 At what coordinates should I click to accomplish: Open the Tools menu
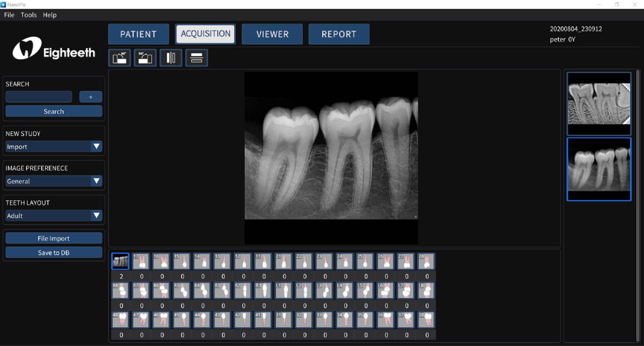[x=28, y=15]
